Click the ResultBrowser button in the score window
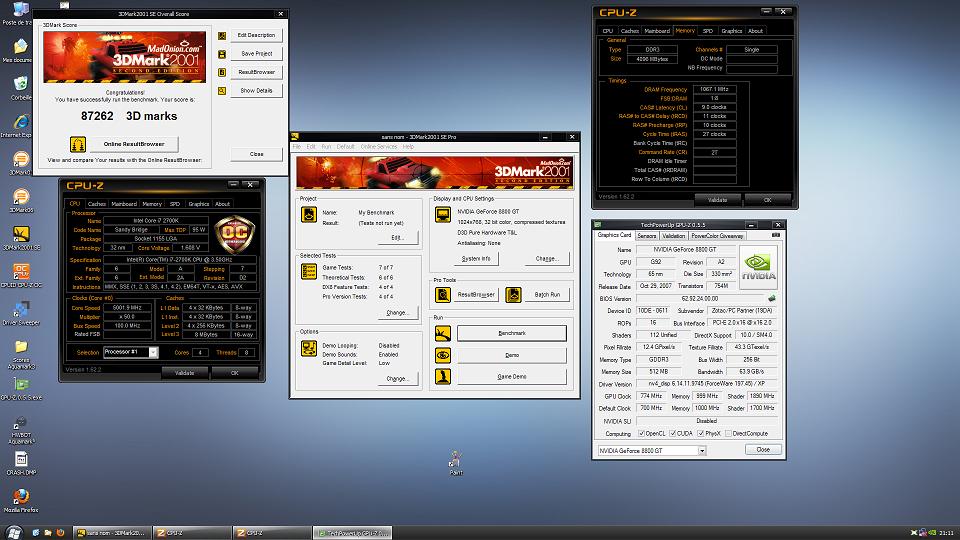This screenshot has width=960, height=540. (257, 72)
